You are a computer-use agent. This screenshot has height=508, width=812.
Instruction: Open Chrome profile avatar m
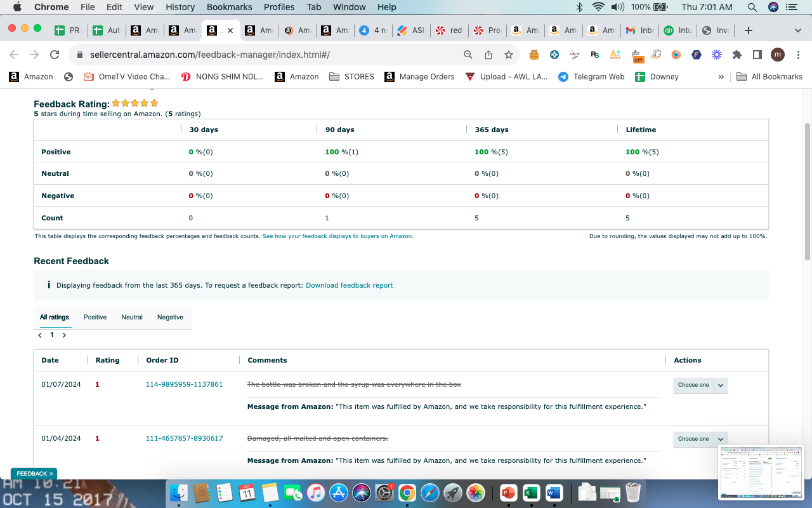778,55
